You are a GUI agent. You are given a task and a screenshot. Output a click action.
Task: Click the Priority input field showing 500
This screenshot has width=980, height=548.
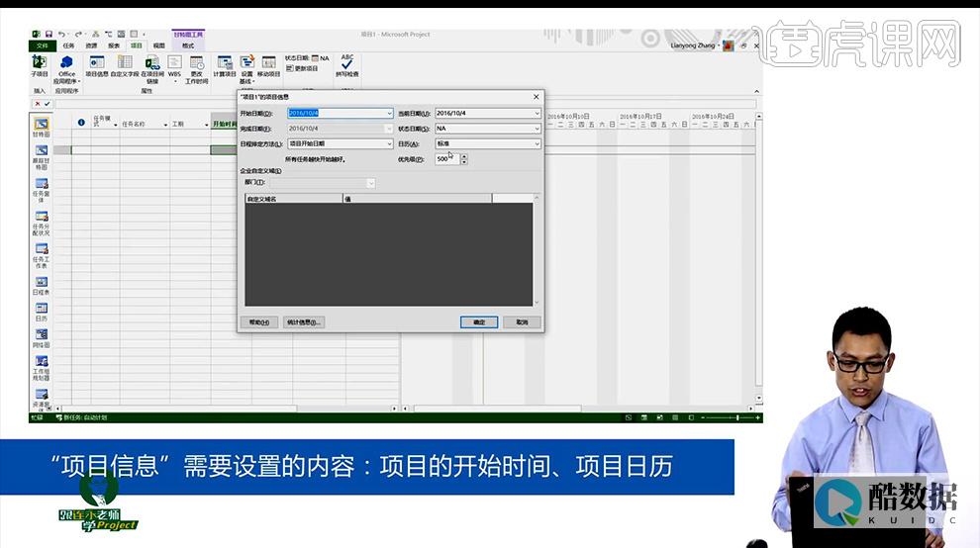pos(447,158)
